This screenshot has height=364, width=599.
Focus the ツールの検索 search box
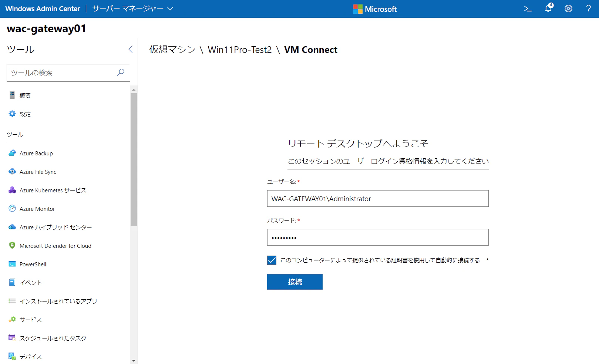click(x=68, y=73)
